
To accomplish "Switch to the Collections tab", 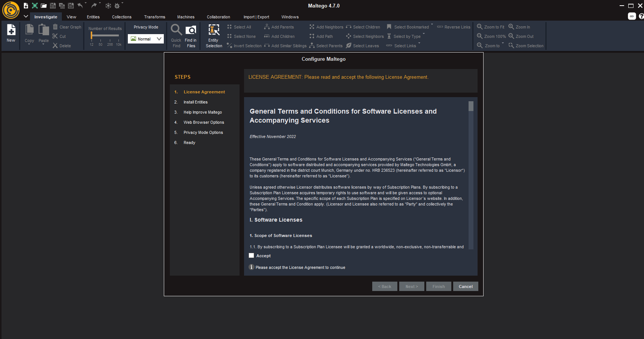I will 122,17.
